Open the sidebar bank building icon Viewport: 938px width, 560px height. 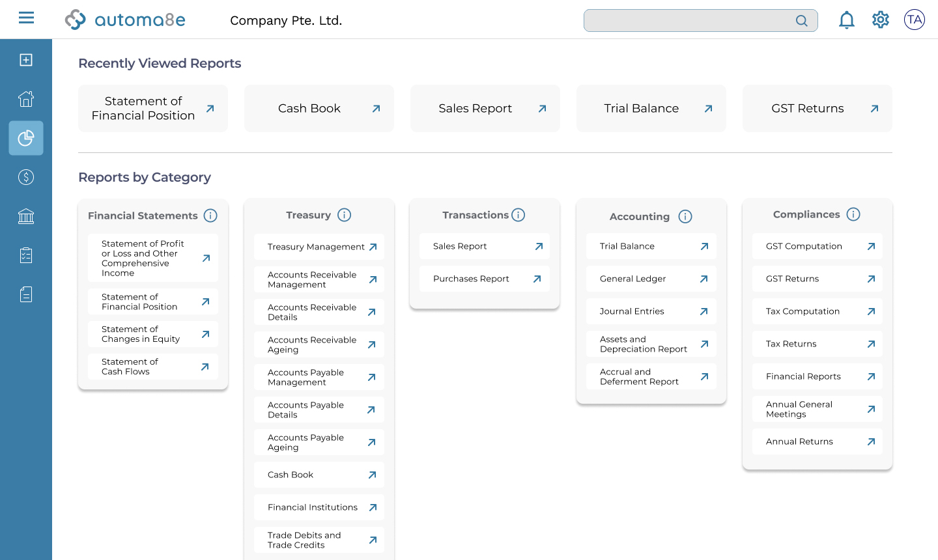click(26, 216)
